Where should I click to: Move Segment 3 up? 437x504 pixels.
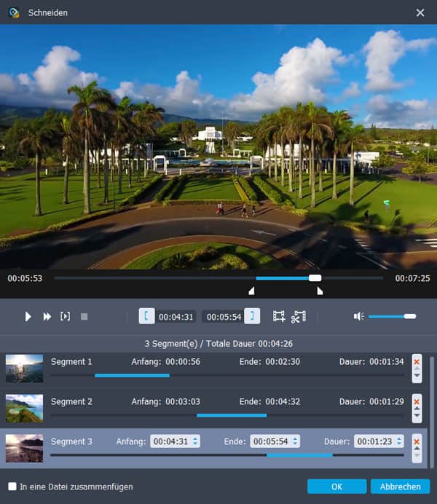pyautogui.click(x=417, y=449)
